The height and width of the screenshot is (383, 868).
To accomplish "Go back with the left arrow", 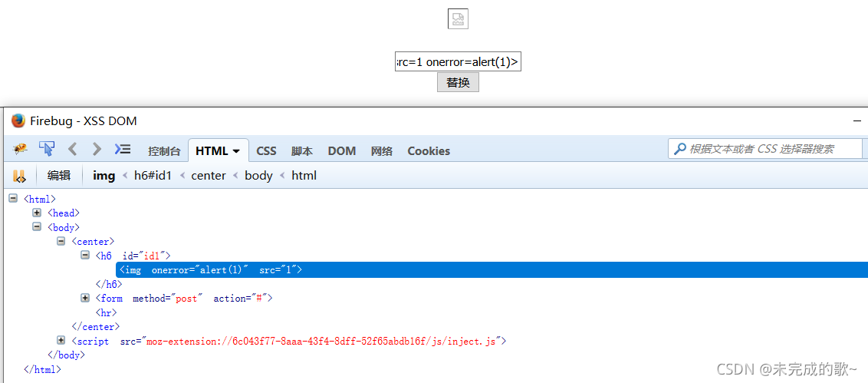I will pyautogui.click(x=72, y=149).
